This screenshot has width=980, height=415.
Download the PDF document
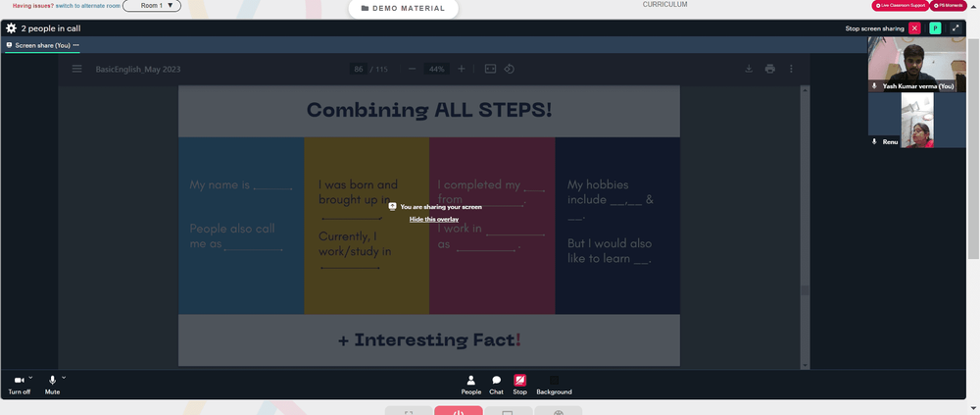[748, 69]
